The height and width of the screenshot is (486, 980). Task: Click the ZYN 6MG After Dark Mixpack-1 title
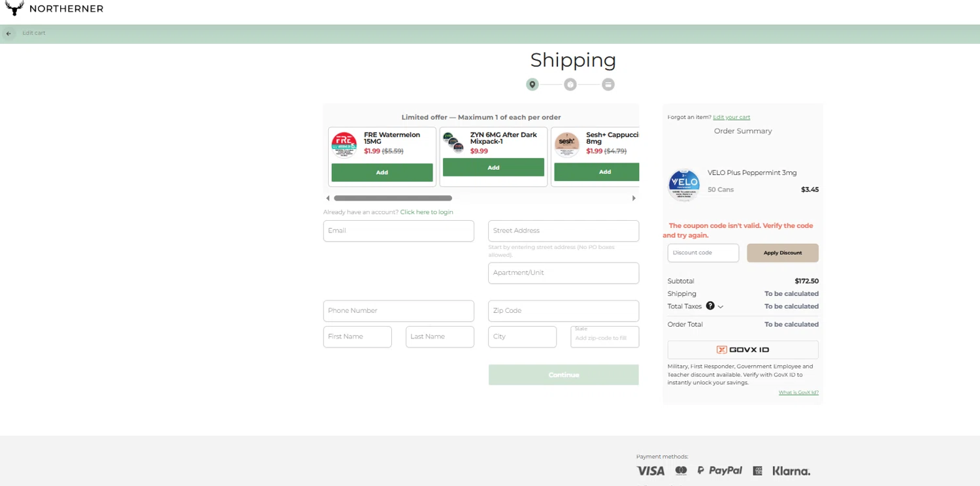pos(504,138)
